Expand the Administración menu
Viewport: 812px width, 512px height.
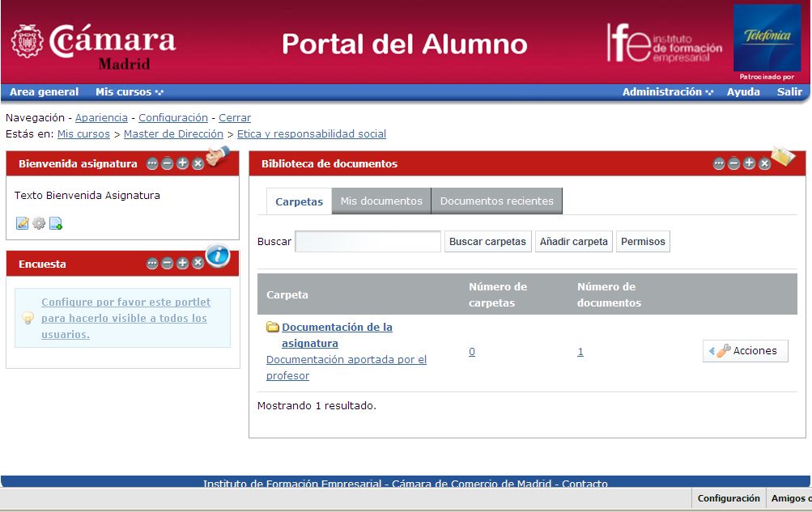668,92
